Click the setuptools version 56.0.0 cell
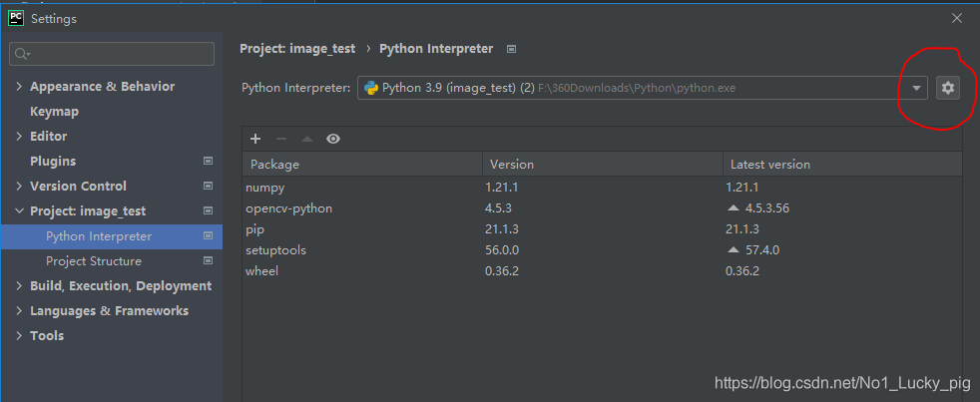This screenshot has height=402, width=980. [502, 250]
